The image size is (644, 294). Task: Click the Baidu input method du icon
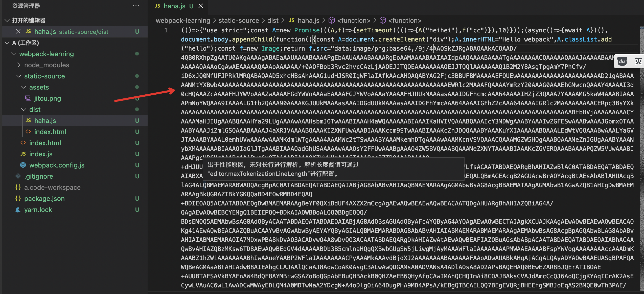(622, 61)
